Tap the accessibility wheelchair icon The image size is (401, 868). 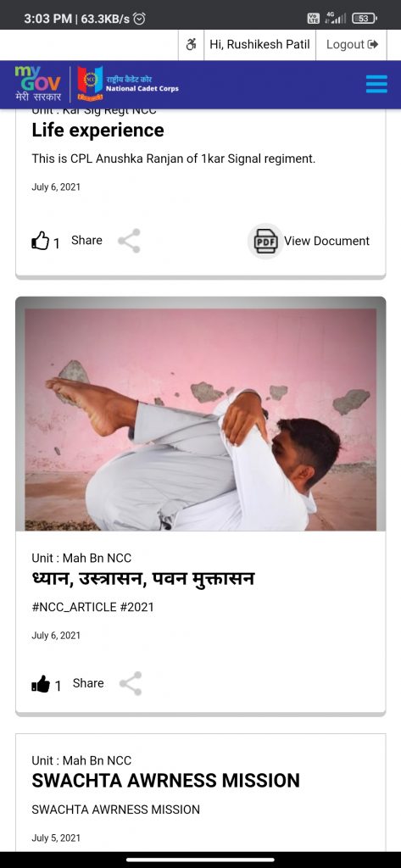click(x=192, y=45)
